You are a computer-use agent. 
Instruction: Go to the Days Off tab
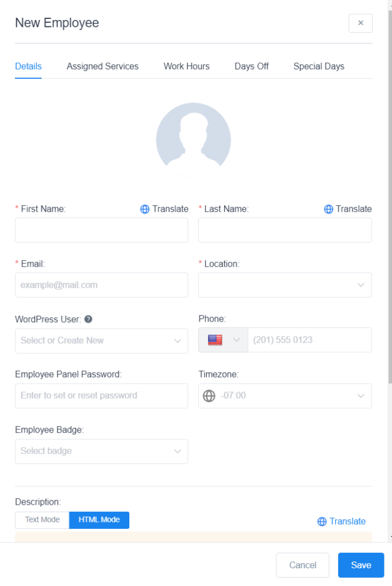(251, 66)
